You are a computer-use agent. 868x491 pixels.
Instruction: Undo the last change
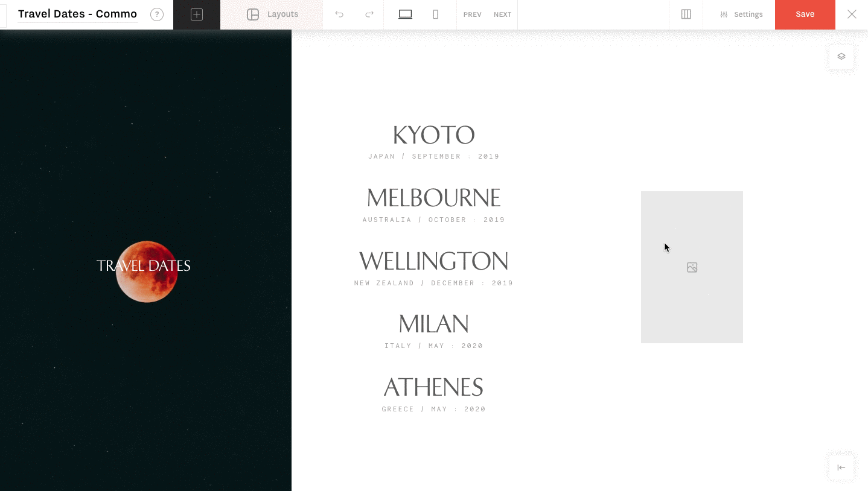pyautogui.click(x=339, y=14)
